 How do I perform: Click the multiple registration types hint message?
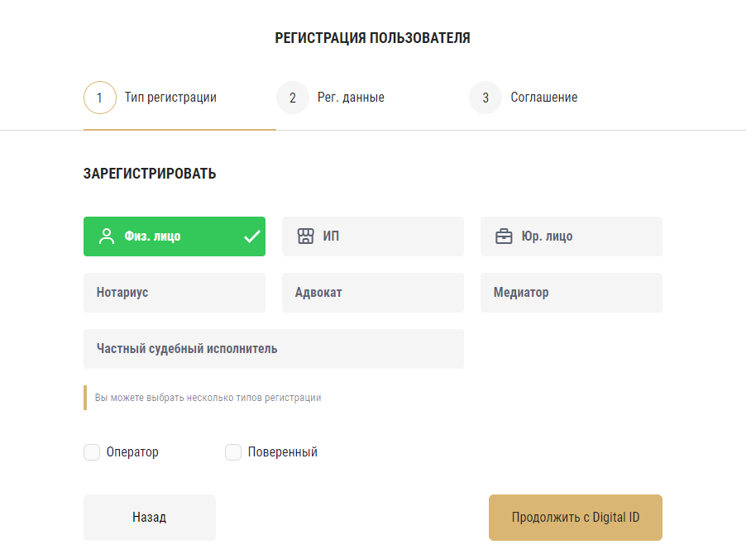[x=206, y=398]
